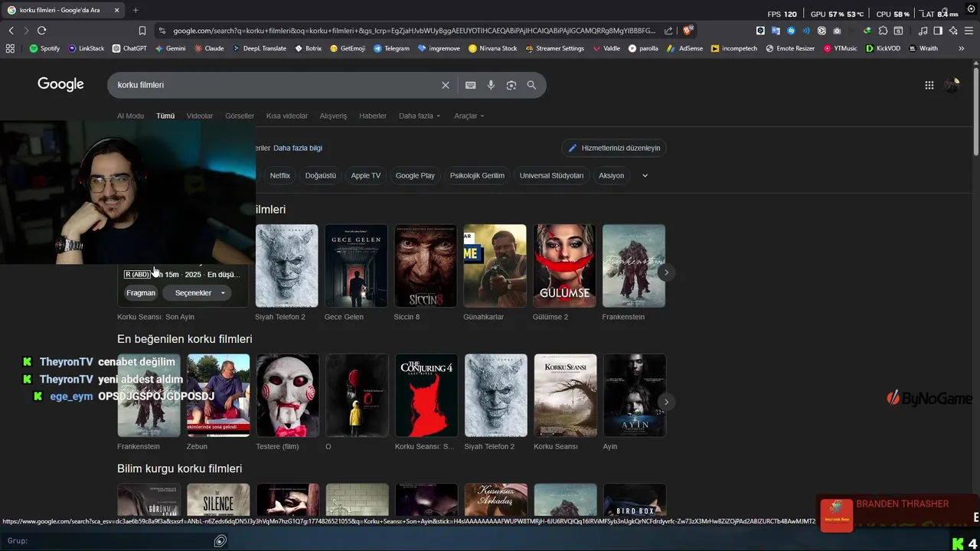Switch to the Görseller tab
The width and height of the screenshot is (980, 551).
pos(240,116)
